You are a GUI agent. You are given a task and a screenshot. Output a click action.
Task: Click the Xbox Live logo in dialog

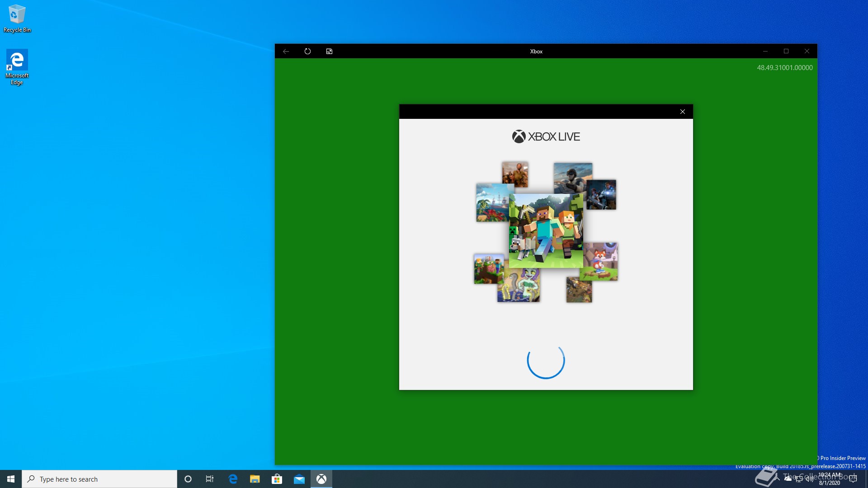[x=546, y=136]
